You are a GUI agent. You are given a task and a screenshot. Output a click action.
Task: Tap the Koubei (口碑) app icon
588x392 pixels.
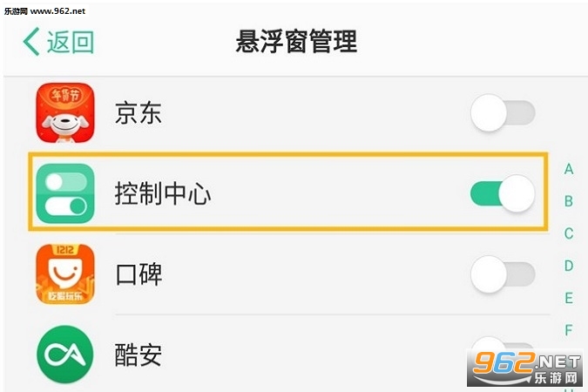pyautogui.click(x=65, y=274)
